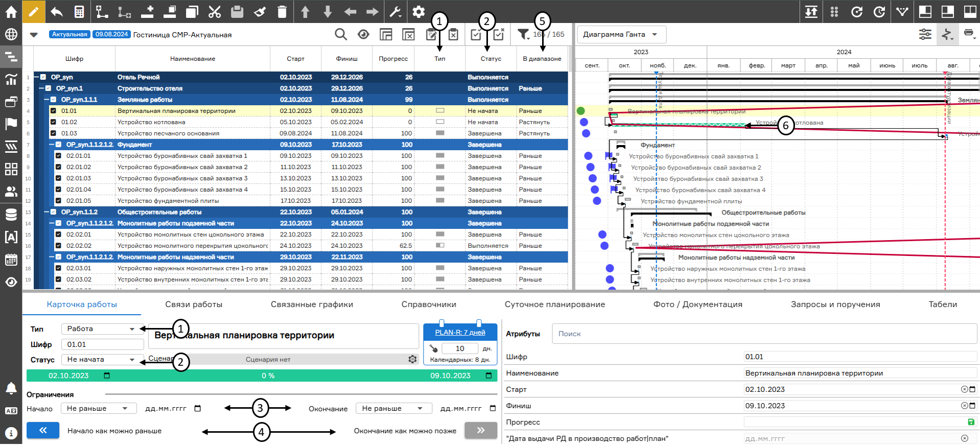The height and width of the screenshot is (445, 980).
Task: Open the Сценария нет gear settings button
Action: [412, 360]
